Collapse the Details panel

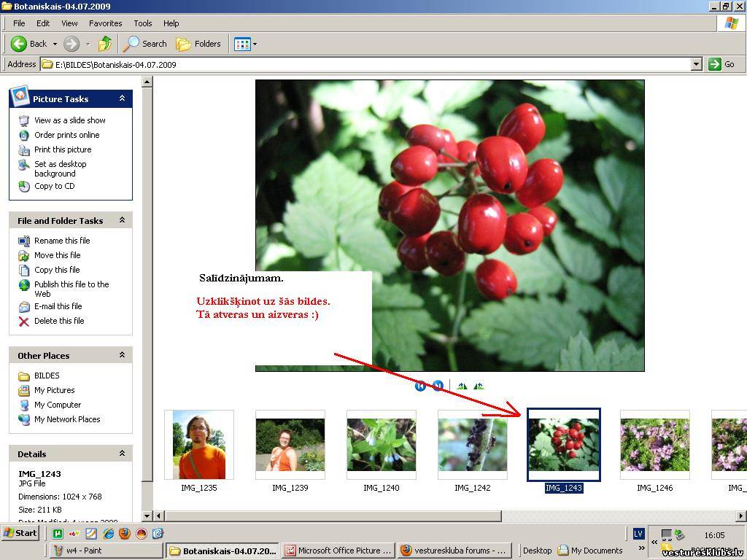point(122,454)
